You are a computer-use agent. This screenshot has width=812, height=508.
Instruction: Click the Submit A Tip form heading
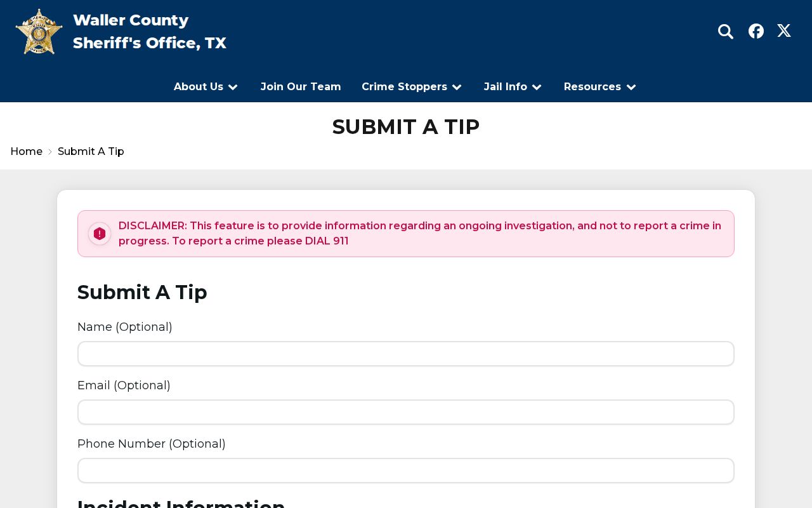(142, 292)
